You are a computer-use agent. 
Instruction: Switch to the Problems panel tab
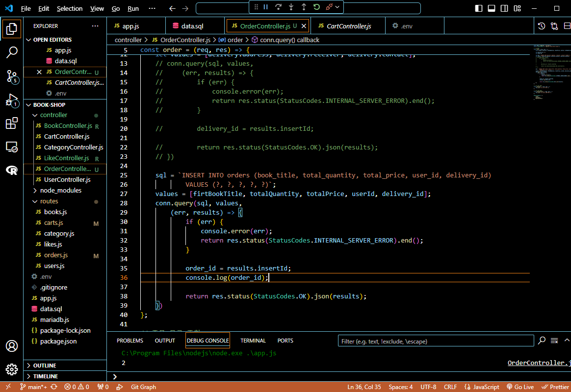[x=130, y=341]
